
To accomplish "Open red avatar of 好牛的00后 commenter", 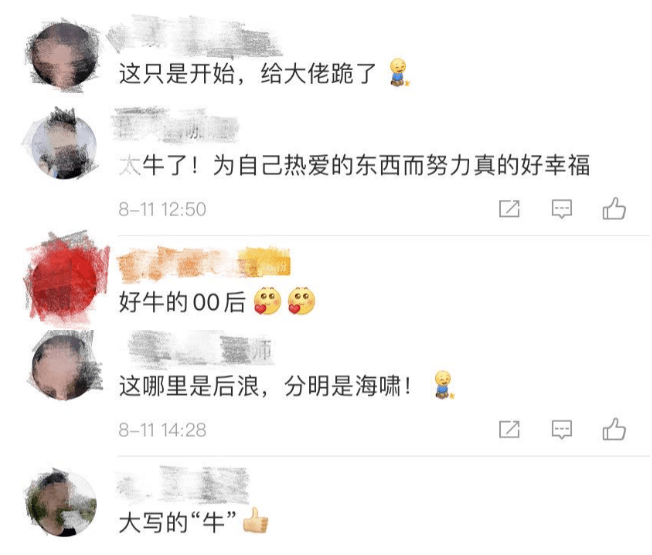I will (65, 279).
